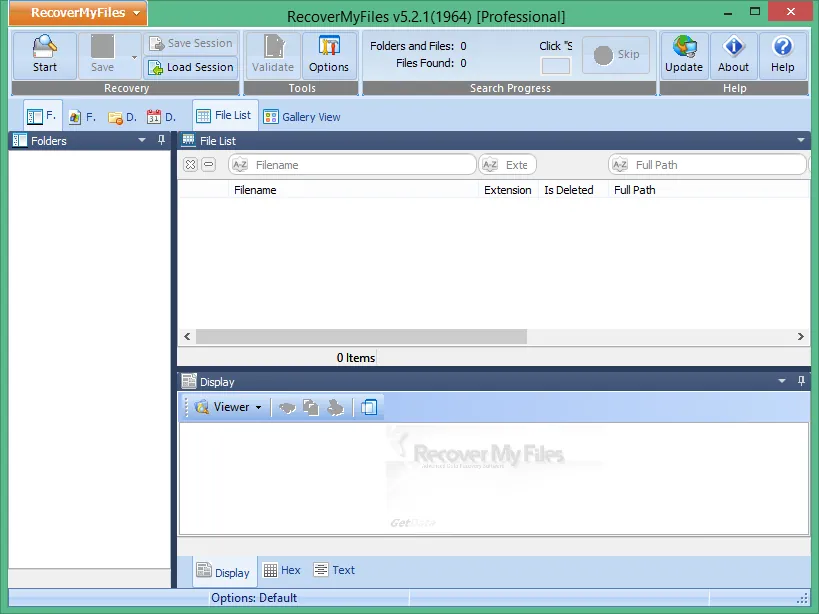
Task: Click the Full Path filter field
Action: [707, 165]
